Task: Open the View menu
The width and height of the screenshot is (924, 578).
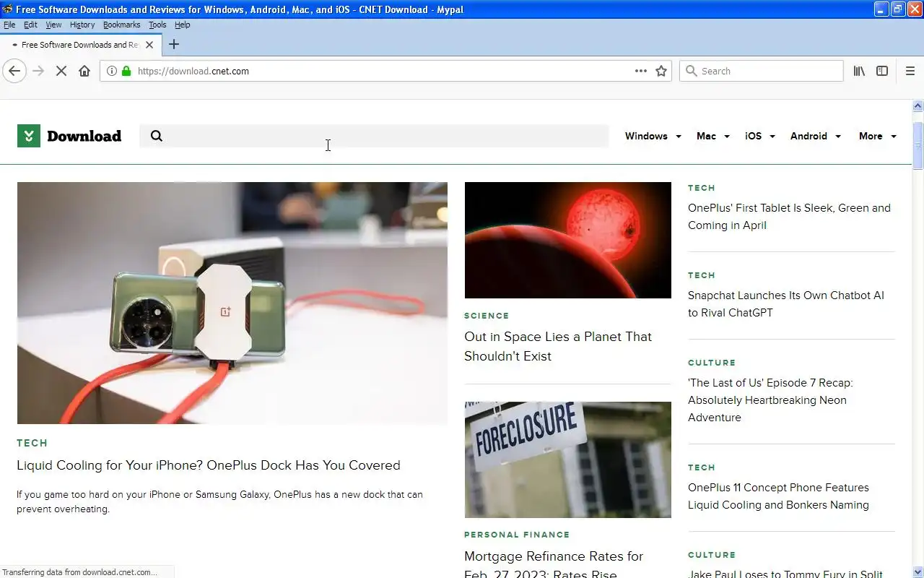Action: (53, 25)
